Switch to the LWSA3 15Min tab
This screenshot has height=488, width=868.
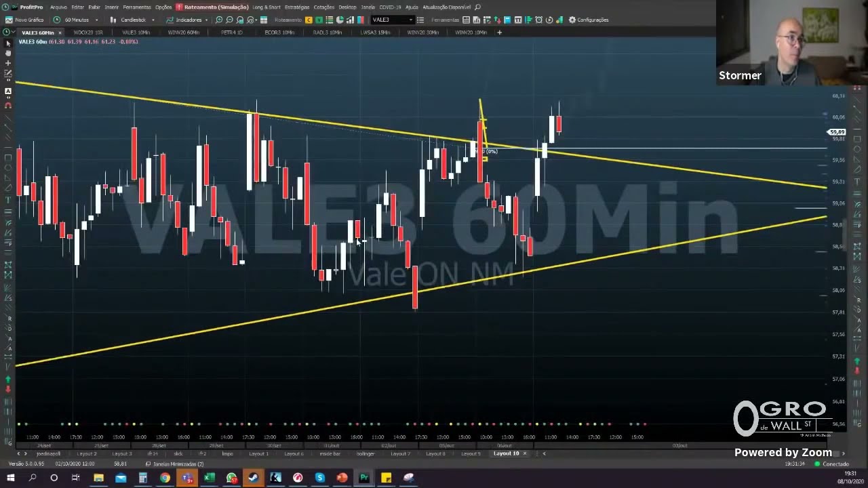tap(375, 33)
